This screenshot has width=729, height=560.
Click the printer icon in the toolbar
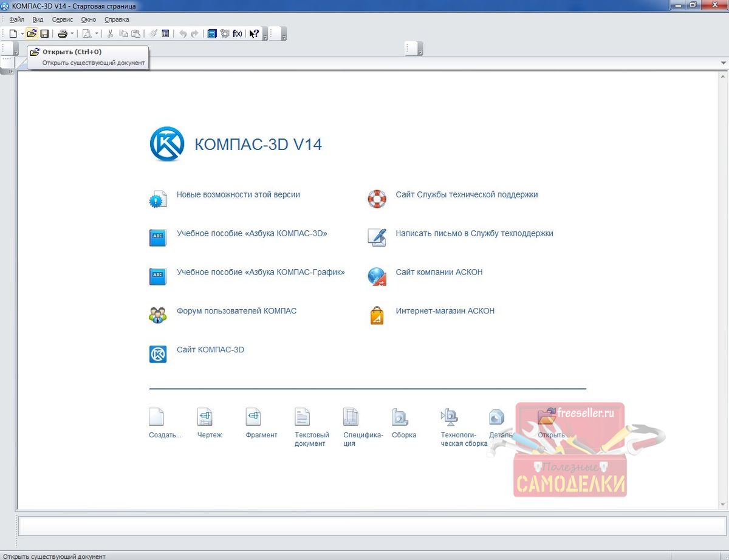coord(62,34)
